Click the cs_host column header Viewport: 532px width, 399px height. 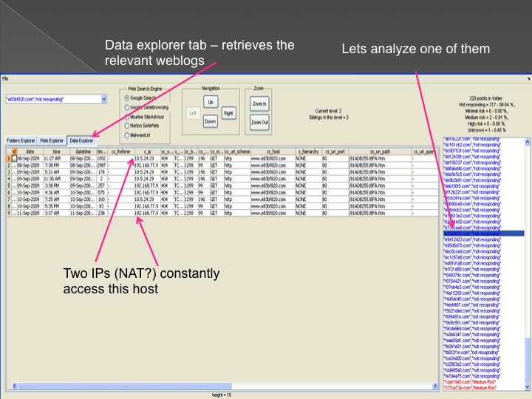[x=273, y=151]
